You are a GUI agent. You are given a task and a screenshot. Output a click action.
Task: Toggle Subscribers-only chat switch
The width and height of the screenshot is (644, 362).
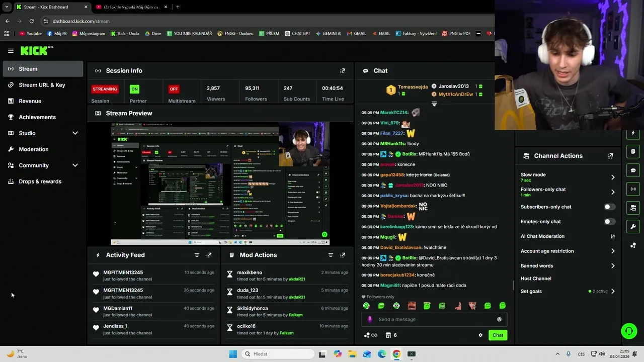click(x=609, y=207)
